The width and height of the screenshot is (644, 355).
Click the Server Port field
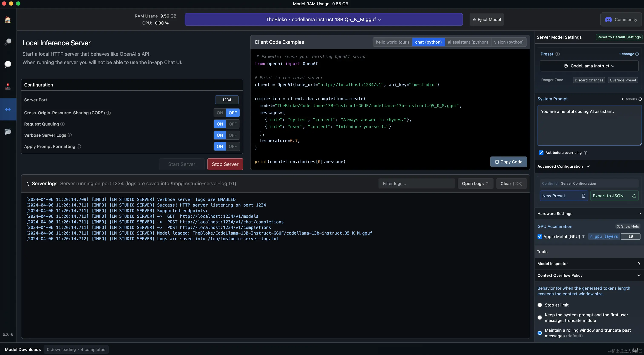point(227,100)
